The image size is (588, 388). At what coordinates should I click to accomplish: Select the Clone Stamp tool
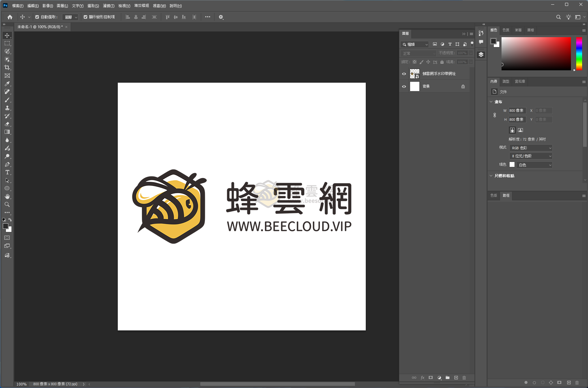(x=7, y=108)
